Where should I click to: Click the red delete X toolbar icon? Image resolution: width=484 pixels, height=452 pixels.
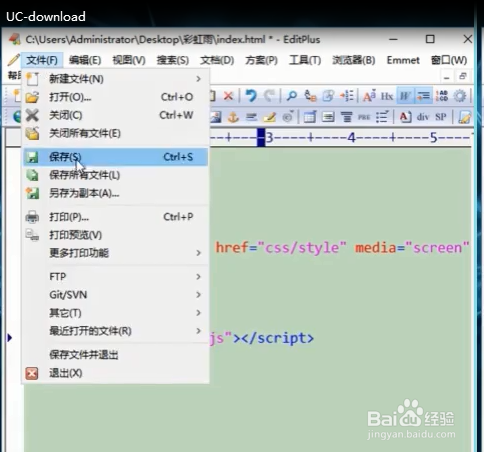pos(228,96)
